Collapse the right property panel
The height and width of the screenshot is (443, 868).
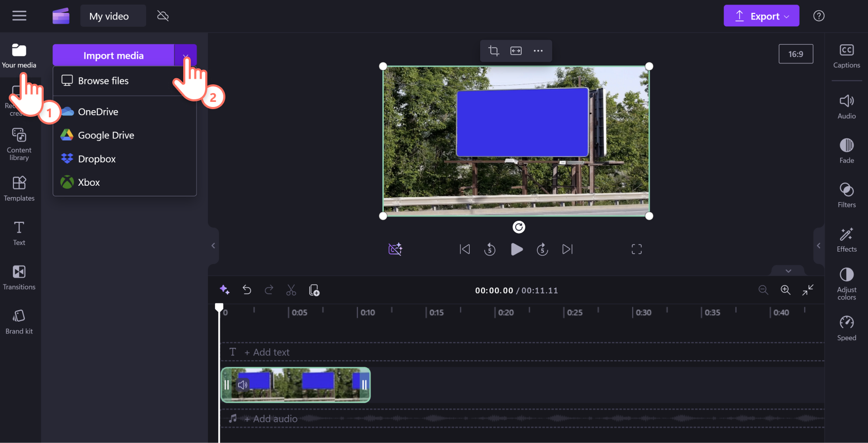[819, 245]
